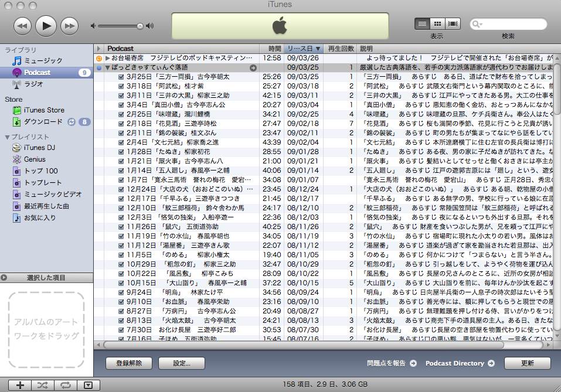561x392 pixels.
Task: Select 11月26日「鼠穴」 episode row
Action: [x=324, y=227]
